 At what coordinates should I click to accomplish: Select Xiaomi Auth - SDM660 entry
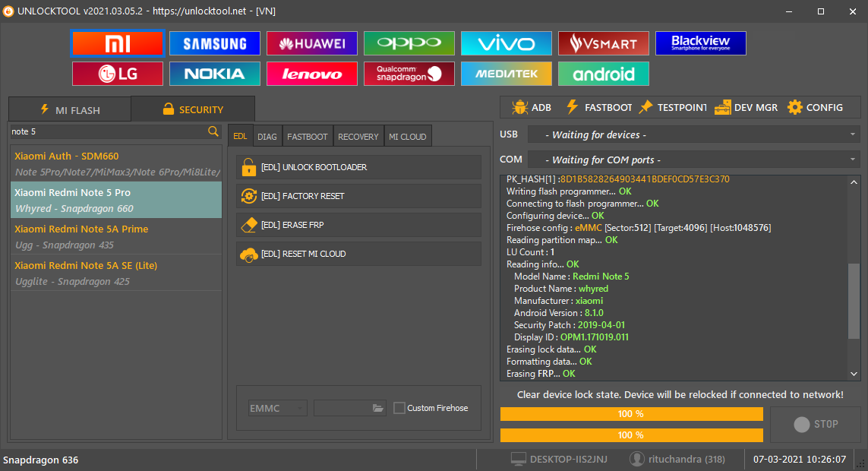click(x=116, y=164)
